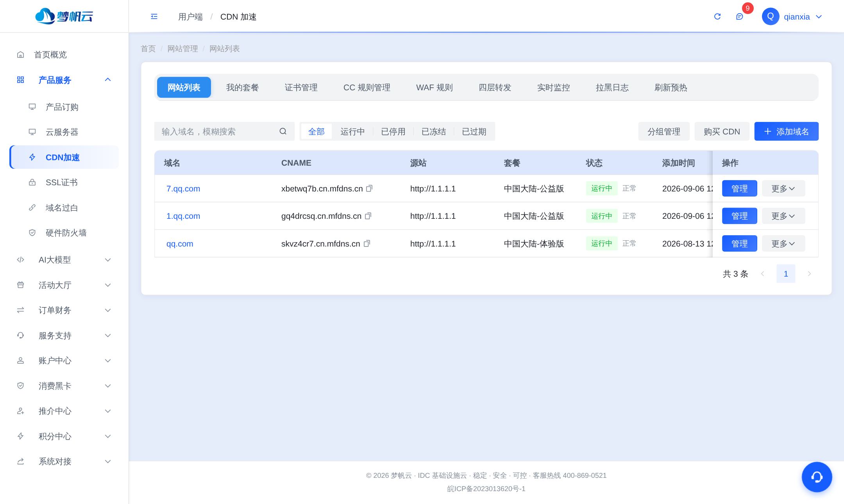Open the messages icon with badge 9

point(739,16)
